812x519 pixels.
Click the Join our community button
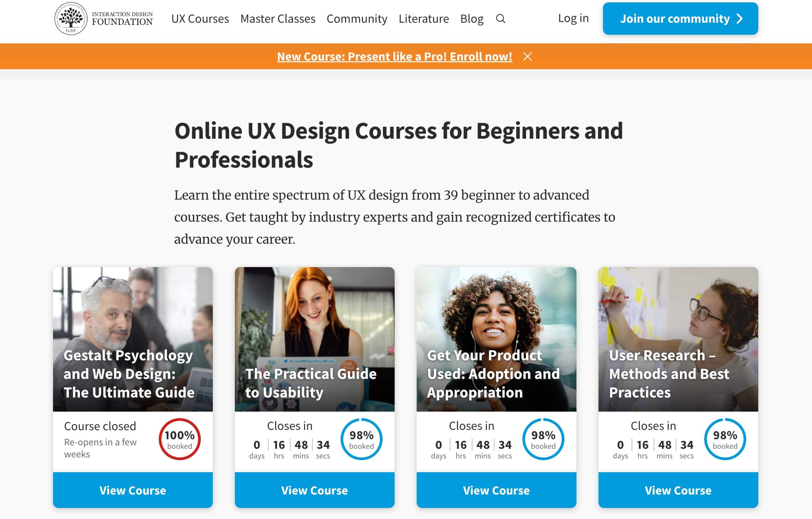coord(680,19)
